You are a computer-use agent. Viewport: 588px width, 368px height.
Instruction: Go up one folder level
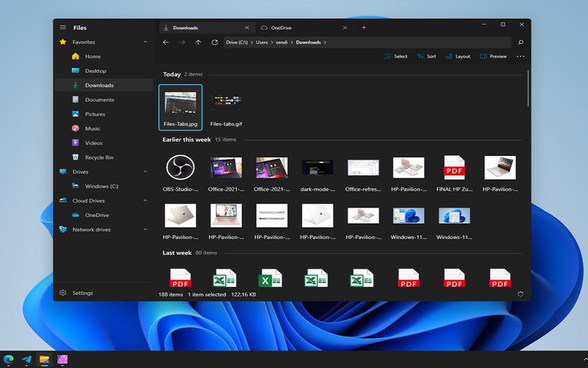click(198, 43)
